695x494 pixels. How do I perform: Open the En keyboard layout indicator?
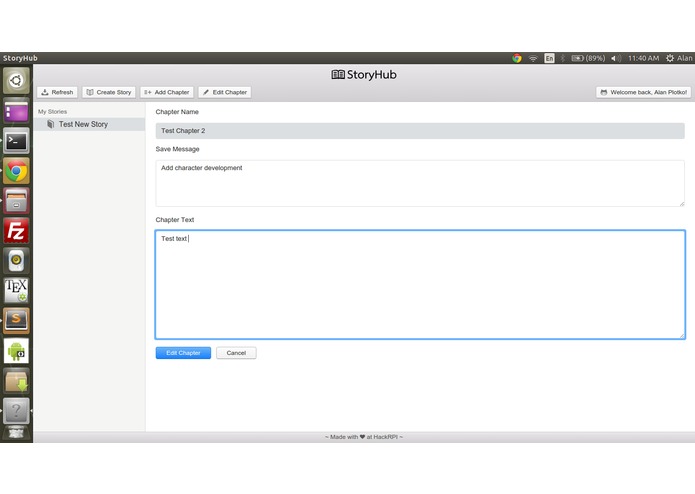click(x=549, y=58)
